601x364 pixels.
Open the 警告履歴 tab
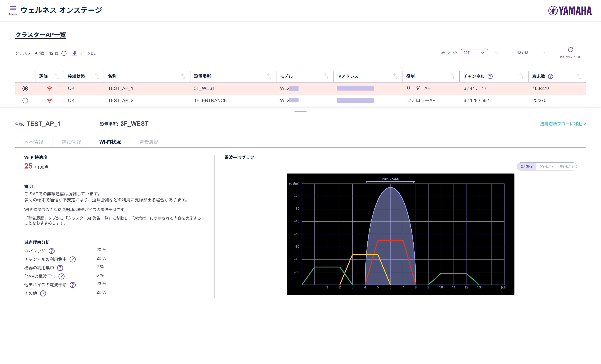(149, 142)
